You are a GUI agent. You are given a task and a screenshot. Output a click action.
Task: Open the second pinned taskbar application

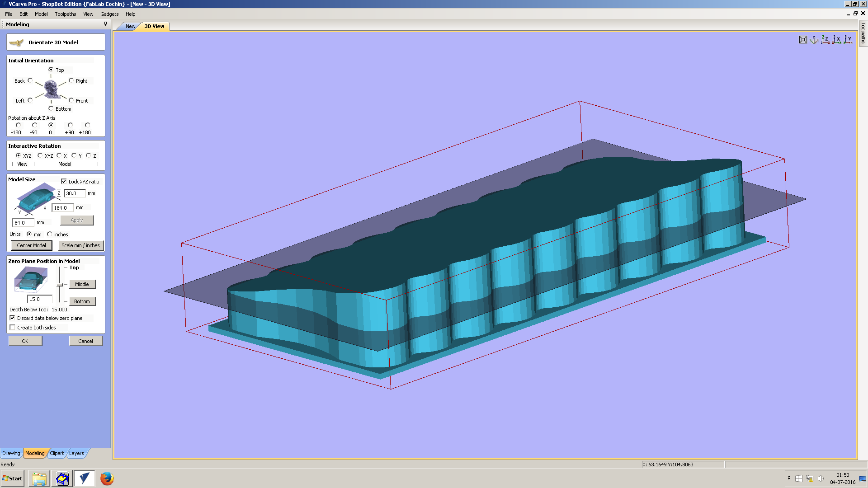[x=62, y=479]
